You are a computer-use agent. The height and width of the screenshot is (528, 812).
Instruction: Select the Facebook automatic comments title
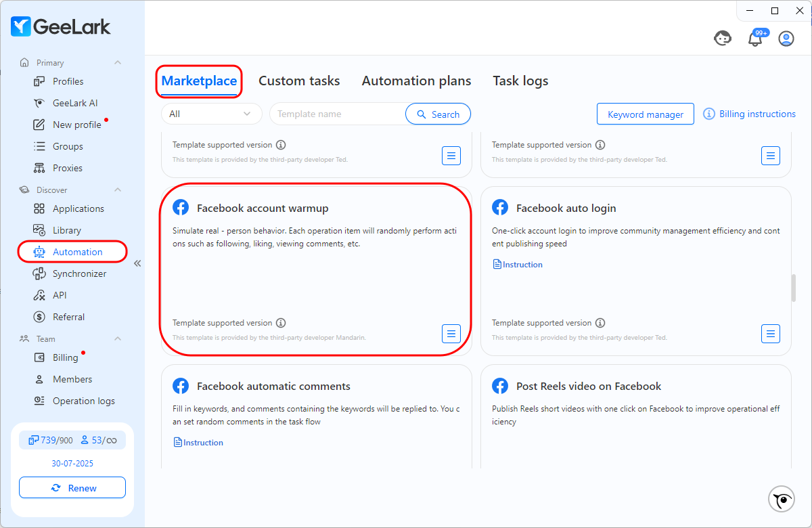click(x=273, y=386)
